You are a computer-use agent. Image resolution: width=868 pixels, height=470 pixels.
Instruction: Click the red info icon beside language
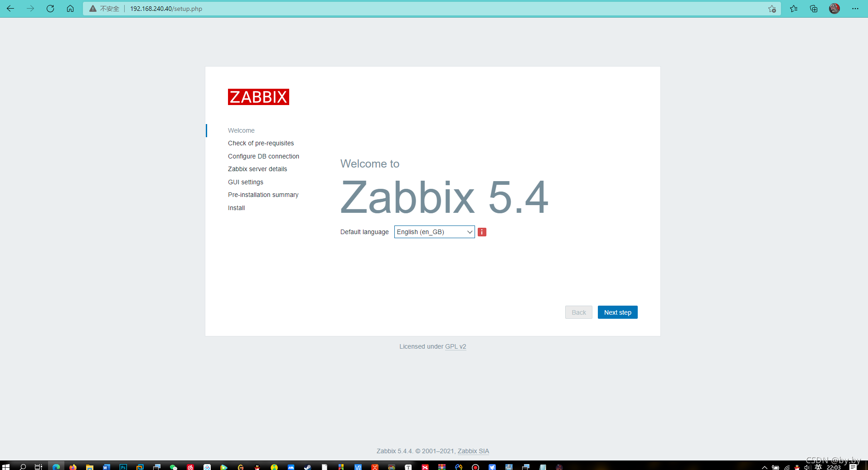click(482, 232)
